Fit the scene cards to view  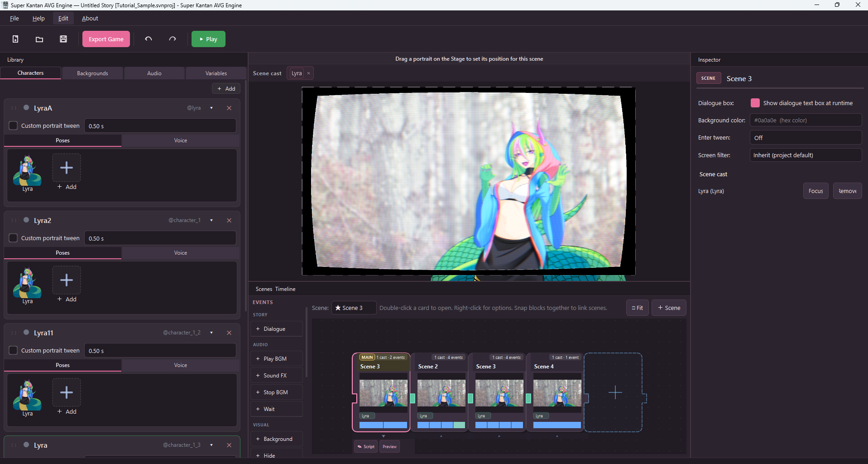pos(638,308)
